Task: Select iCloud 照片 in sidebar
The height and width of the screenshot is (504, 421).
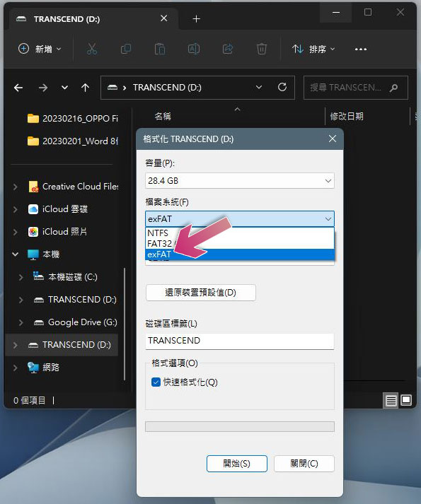Action: (x=57, y=232)
